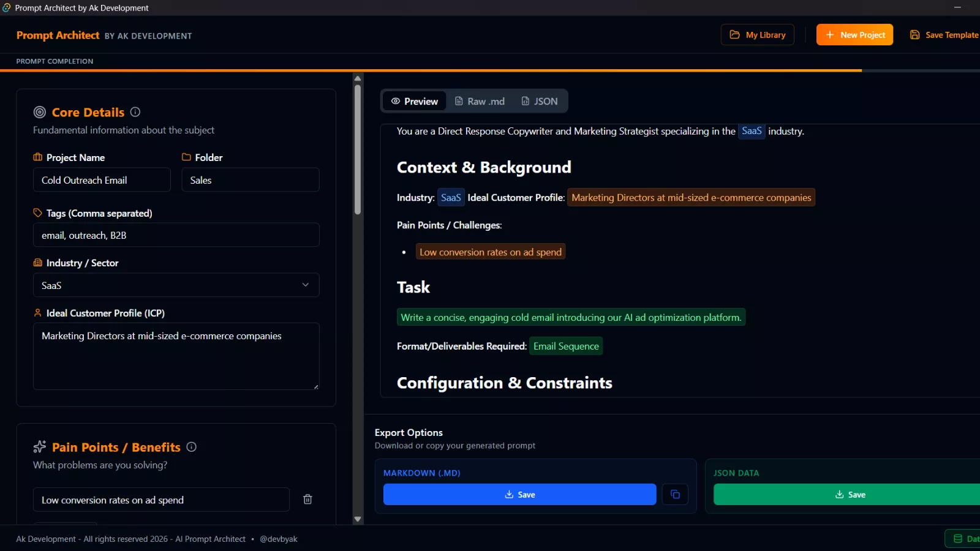Copy the markdown prompt to clipboard
The image size is (980, 551).
pos(675,494)
